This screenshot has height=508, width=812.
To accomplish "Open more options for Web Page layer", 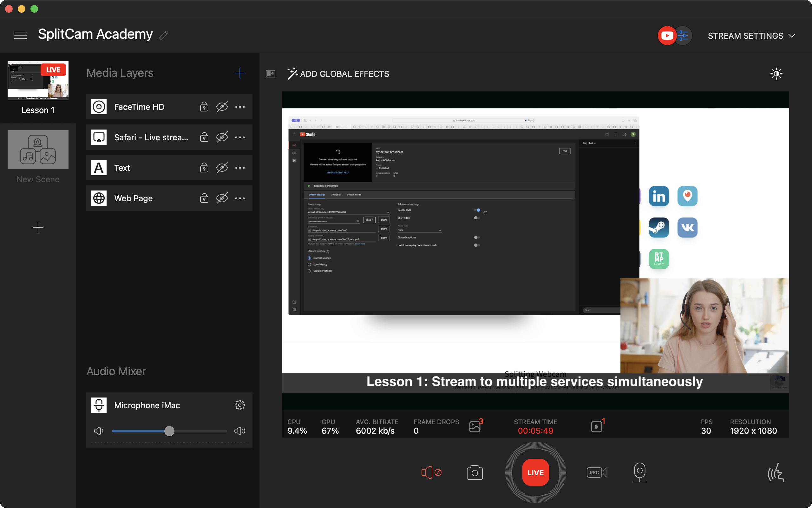I will click(x=240, y=198).
